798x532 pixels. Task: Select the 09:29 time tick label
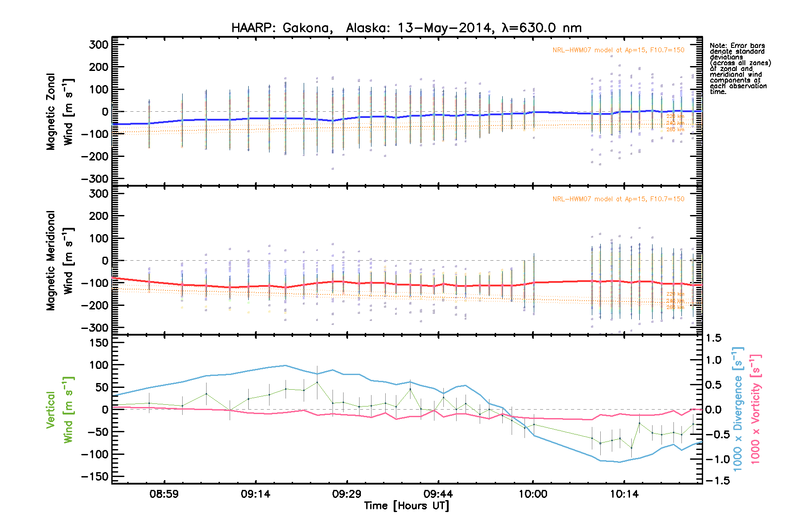(x=347, y=494)
